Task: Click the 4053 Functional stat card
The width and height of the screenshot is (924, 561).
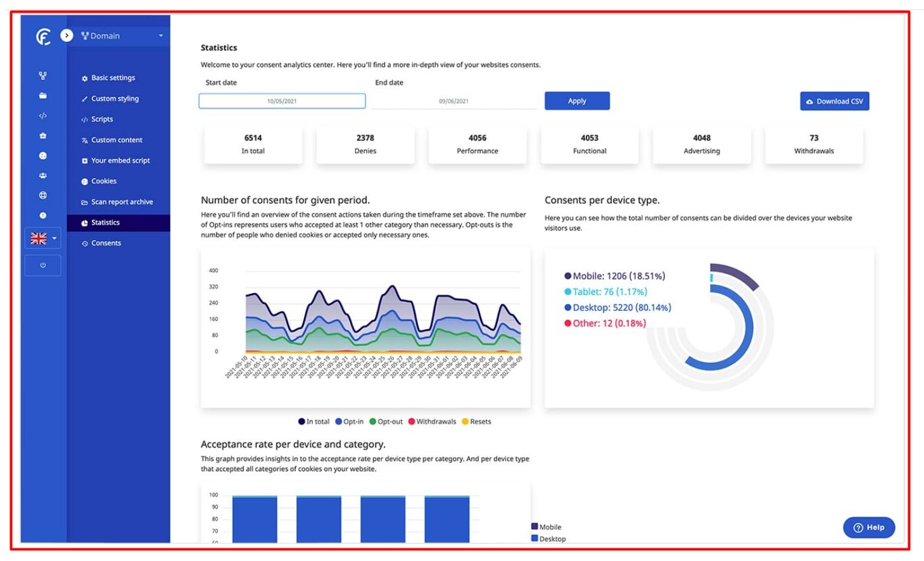Action: 590,144
